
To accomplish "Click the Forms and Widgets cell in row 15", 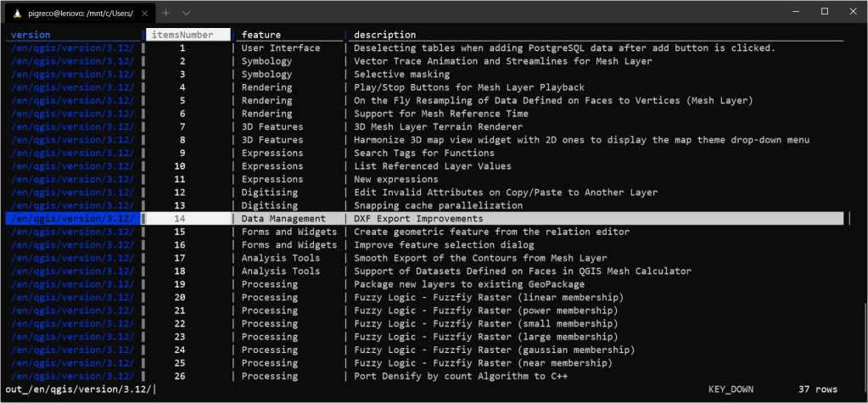I will 289,232.
